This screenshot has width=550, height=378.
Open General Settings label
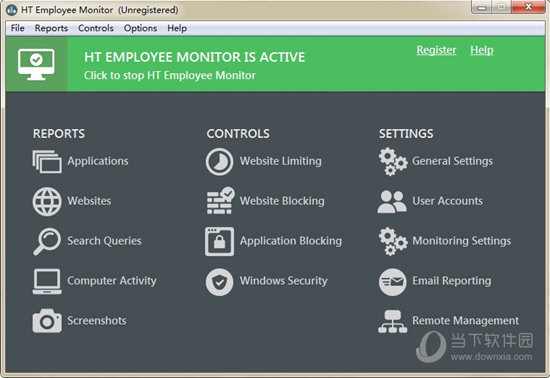[x=452, y=161]
